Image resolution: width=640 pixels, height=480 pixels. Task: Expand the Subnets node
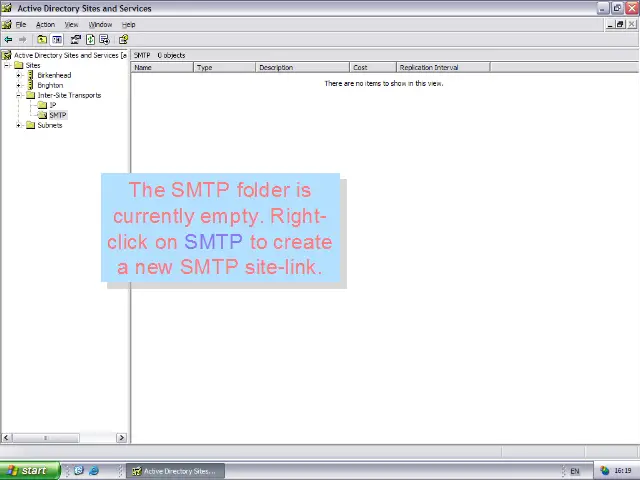[18, 125]
